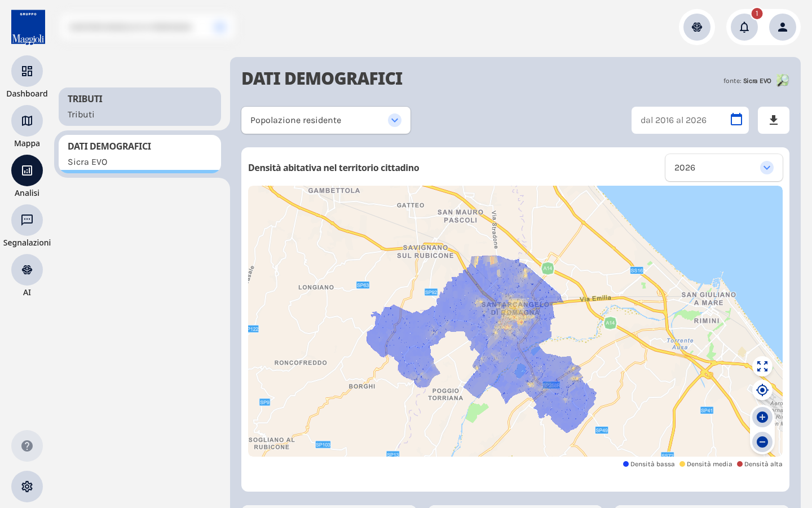Click the fonte: Sicra EVO text
812x508 pixels.
747,81
